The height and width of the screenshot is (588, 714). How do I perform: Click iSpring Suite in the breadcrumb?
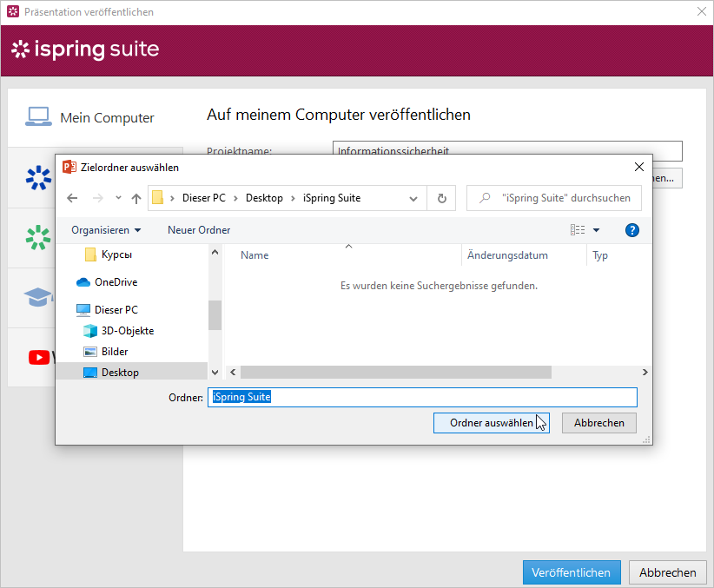coord(332,198)
